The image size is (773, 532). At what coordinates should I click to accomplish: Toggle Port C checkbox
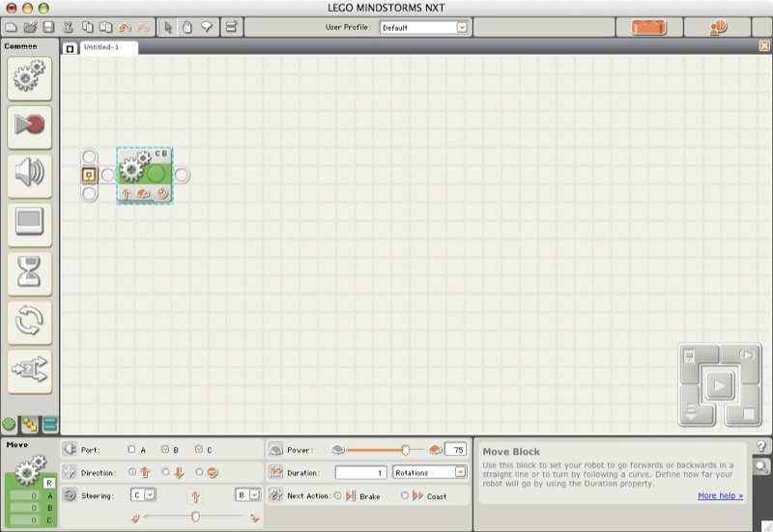coord(199,449)
